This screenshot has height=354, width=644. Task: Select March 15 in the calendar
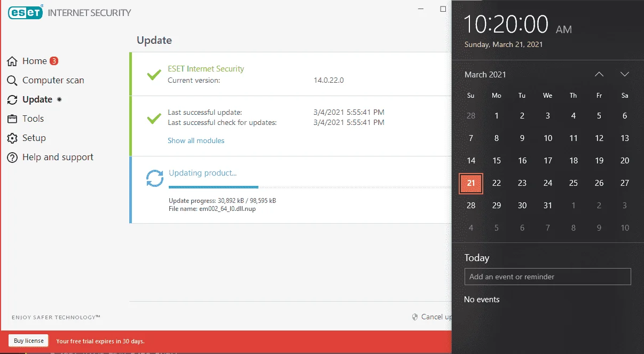pos(497,161)
